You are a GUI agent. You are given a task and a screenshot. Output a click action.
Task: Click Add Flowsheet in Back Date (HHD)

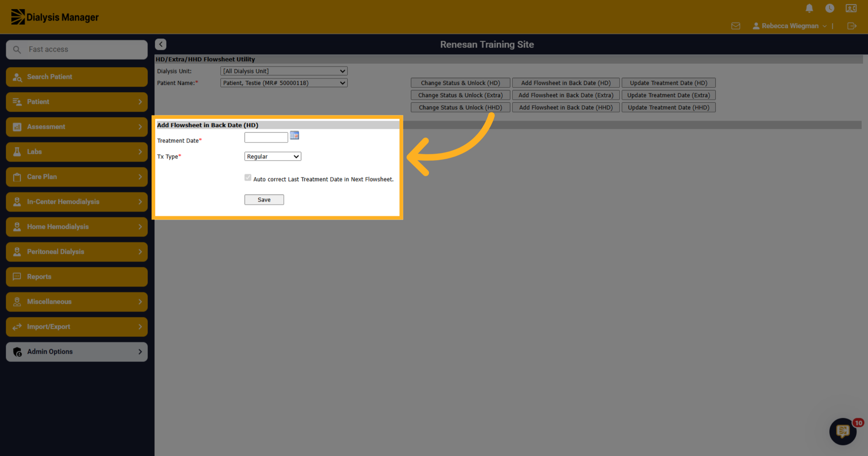pos(566,108)
